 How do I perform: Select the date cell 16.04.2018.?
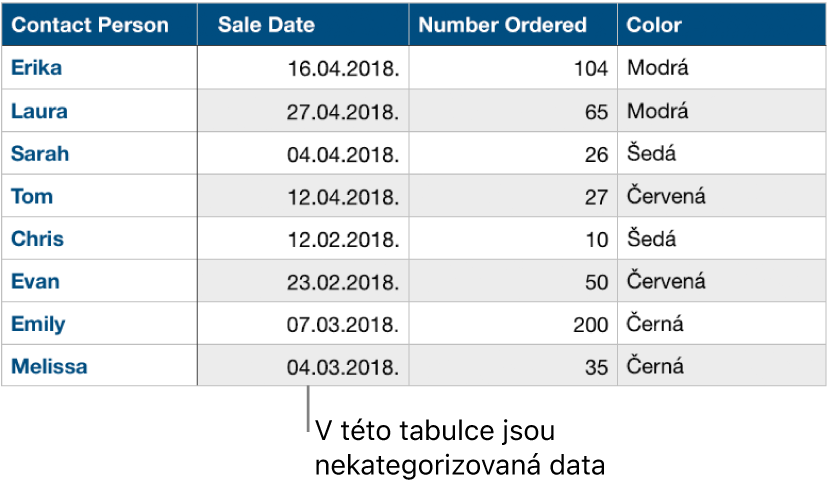(x=303, y=68)
